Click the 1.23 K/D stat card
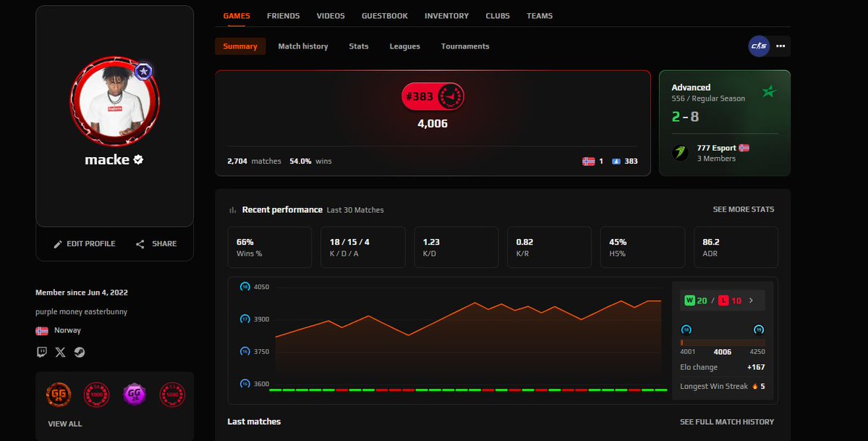This screenshot has height=441, width=868. point(456,248)
